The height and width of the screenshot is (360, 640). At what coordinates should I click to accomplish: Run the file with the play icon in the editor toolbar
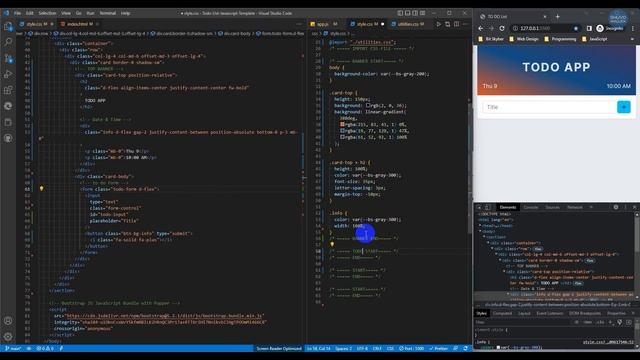pyautogui.click(x=438, y=24)
